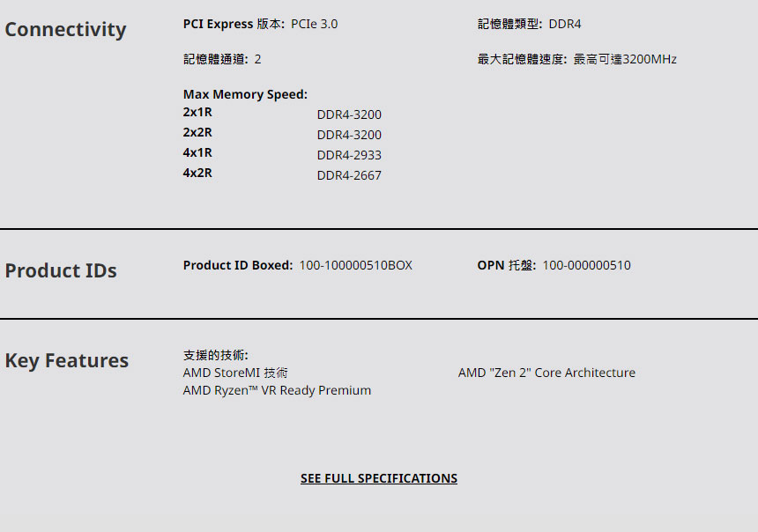
Task: Click the DDR4 memory type value
Action: click(x=564, y=24)
